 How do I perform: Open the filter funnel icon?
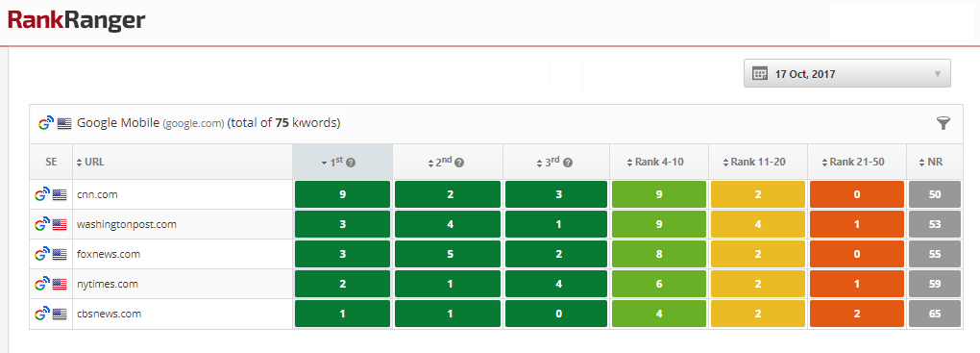pos(943,123)
